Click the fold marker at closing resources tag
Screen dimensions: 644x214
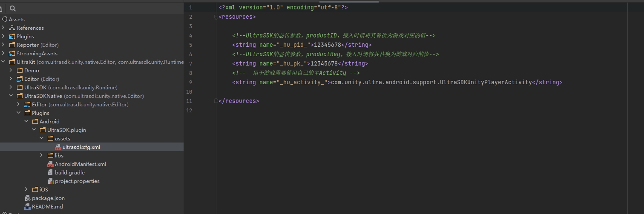click(216, 101)
